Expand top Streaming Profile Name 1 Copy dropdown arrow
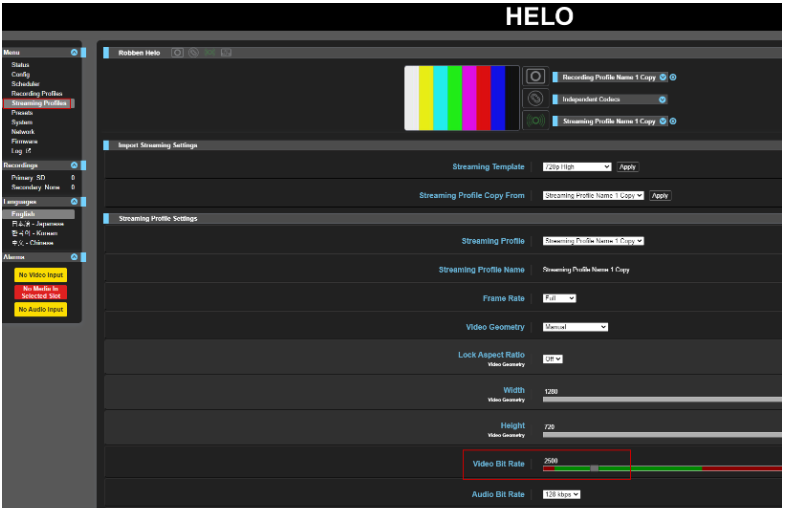Viewport: 786px width, 513px height. (663, 121)
